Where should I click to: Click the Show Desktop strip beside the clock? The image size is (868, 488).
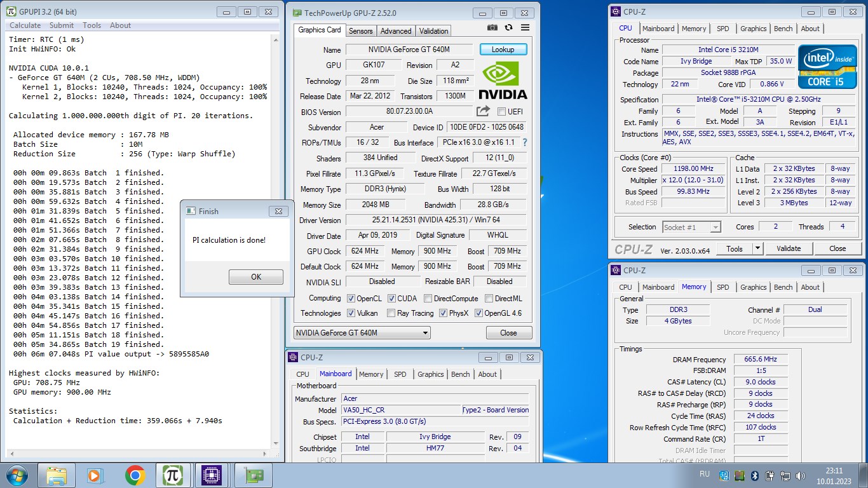[864, 475]
